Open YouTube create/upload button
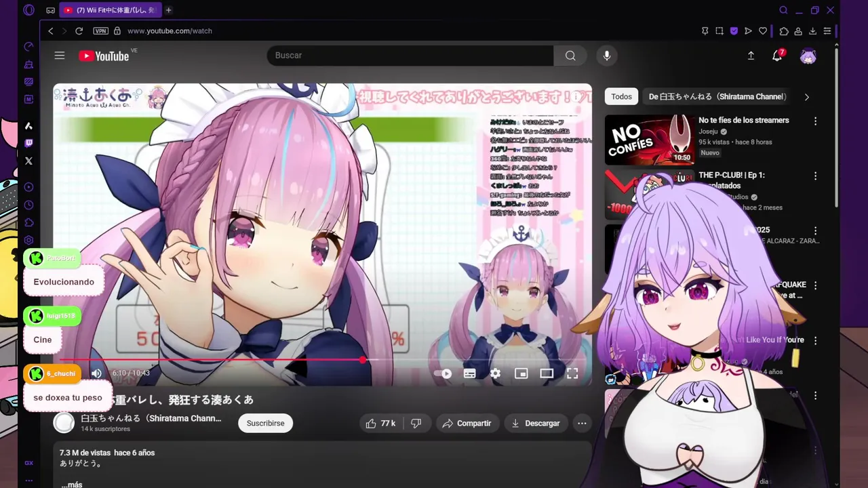 [751, 56]
